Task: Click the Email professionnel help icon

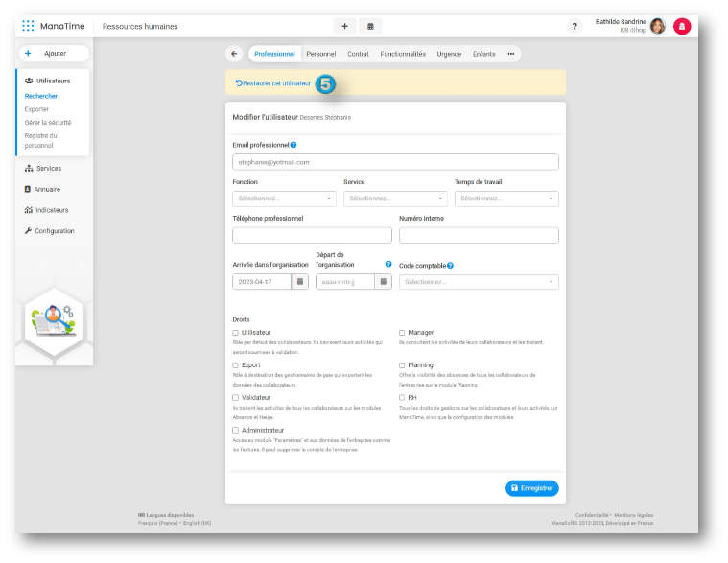Action: click(x=294, y=145)
